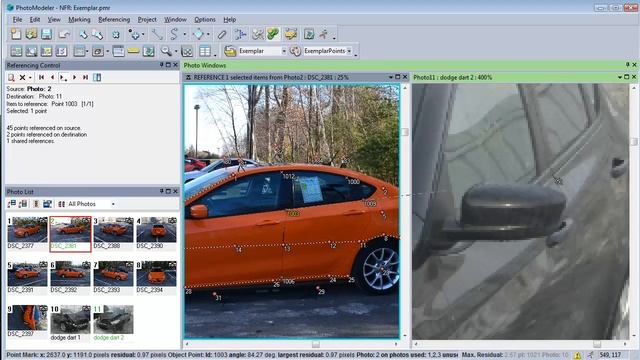Screen dimensions: 640x360
Task: Open the surface diamond tool dropdown arrow
Action: click(x=208, y=35)
